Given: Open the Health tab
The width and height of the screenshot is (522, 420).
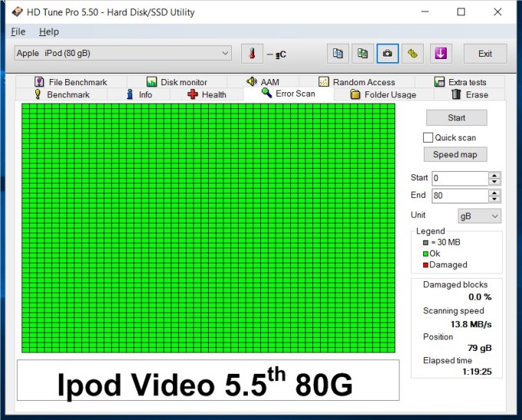Looking at the screenshot, I should coord(206,94).
